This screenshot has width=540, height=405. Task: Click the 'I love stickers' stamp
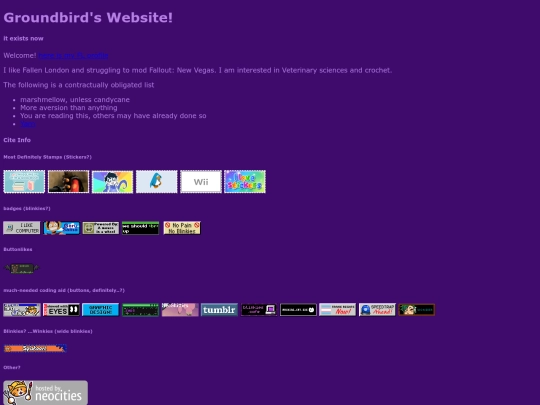pyautogui.click(x=245, y=181)
